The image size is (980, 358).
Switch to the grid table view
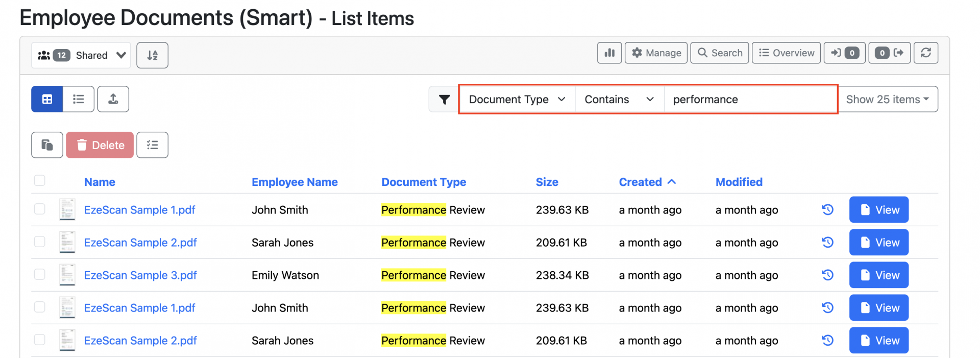pyautogui.click(x=47, y=99)
